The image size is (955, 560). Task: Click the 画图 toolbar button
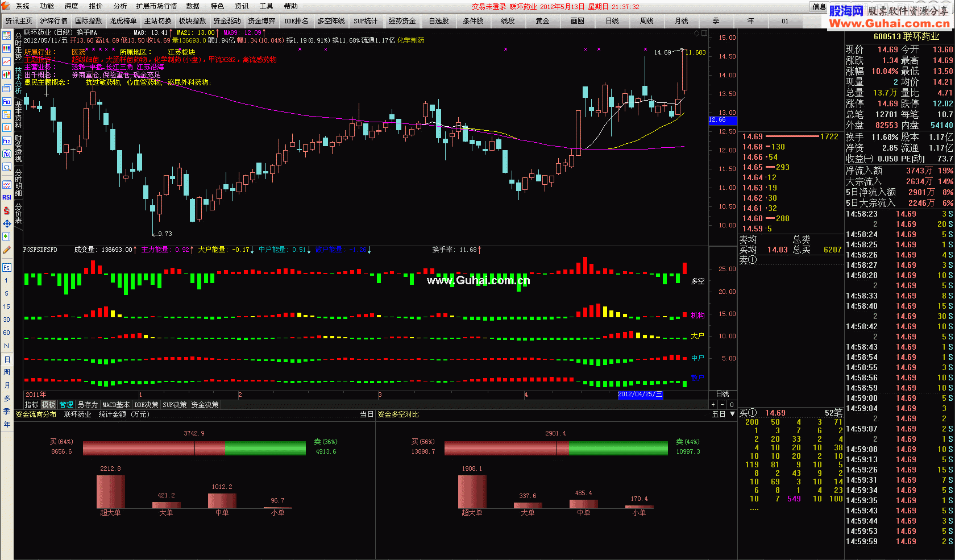[x=577, y=21]
